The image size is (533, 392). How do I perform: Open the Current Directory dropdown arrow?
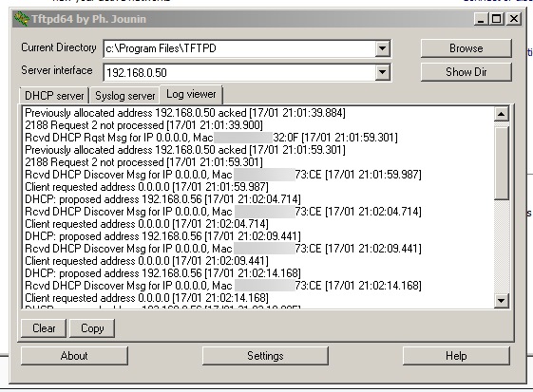click(383, 48)
